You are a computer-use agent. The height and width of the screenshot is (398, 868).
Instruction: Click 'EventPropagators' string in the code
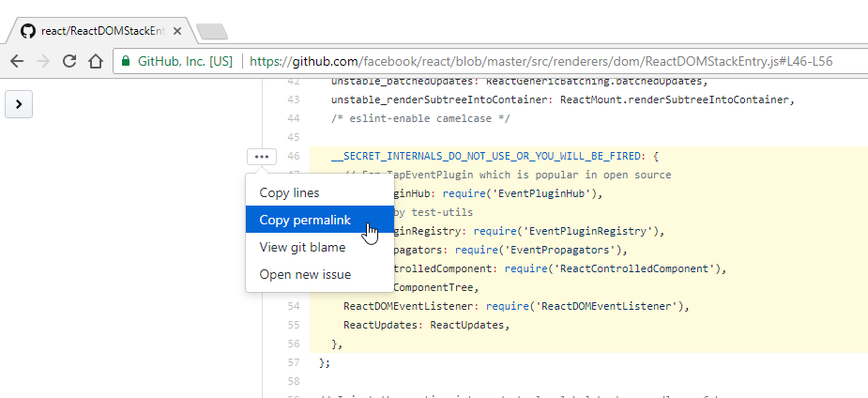(560, 251)
